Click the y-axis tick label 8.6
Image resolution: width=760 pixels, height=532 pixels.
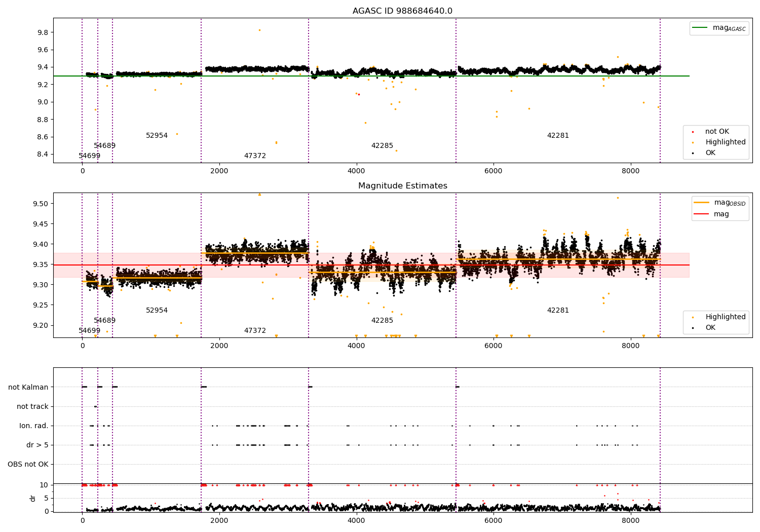point(43,137)
